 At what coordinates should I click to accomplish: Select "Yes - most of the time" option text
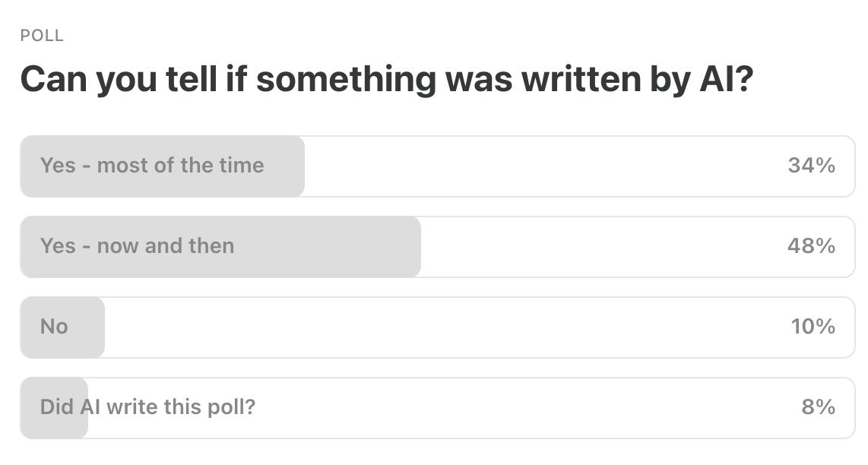[x=152, y=166]
